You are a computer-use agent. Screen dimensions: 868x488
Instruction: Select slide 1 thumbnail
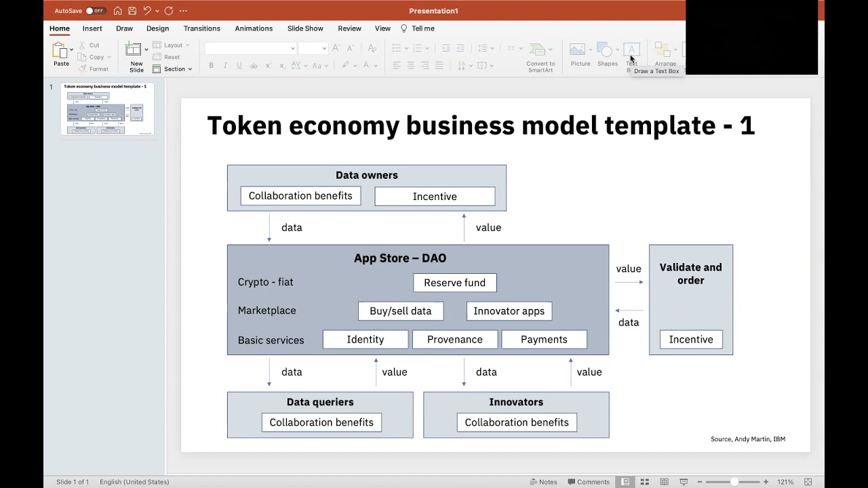108,108
